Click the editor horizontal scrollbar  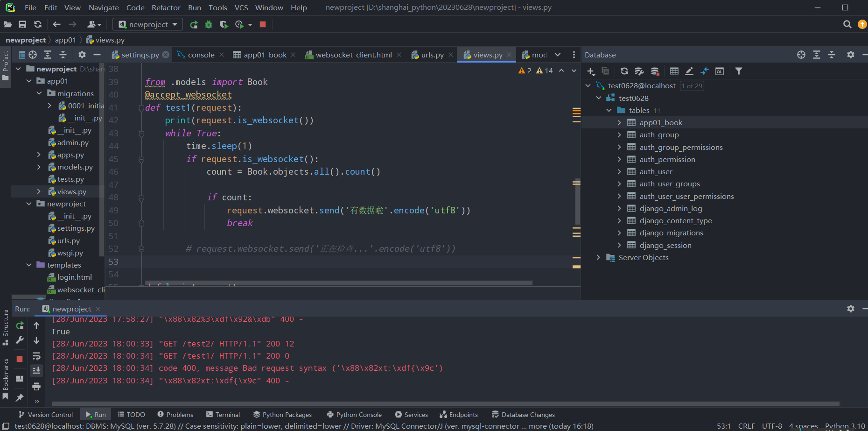pos(340,283)
